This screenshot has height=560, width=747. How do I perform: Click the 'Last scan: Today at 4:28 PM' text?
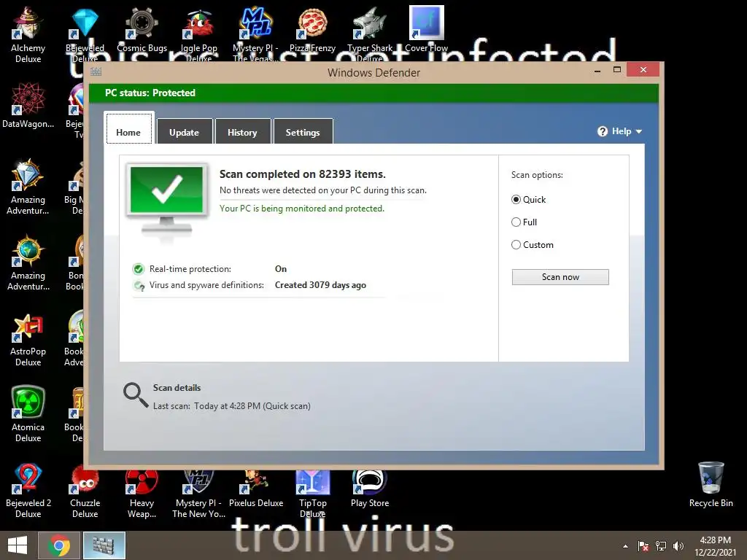(231, 406)
